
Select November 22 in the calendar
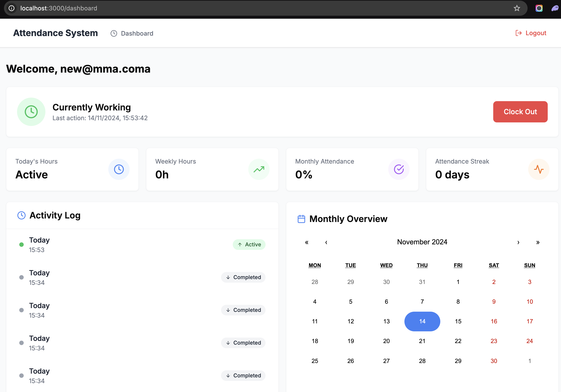[x=458, y=341]
